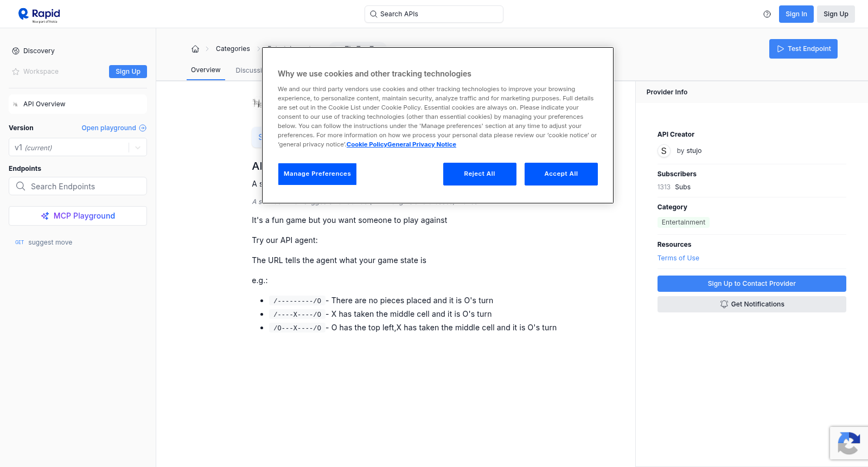868x467 pixels.
Task: Click the Rapid logo
Action: [39, 15]
